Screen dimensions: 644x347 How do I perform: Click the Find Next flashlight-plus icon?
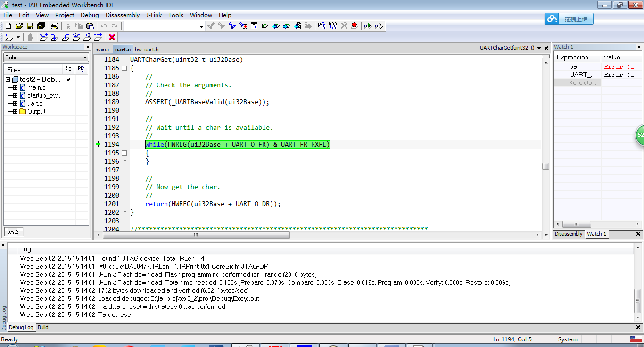point(232,26)
